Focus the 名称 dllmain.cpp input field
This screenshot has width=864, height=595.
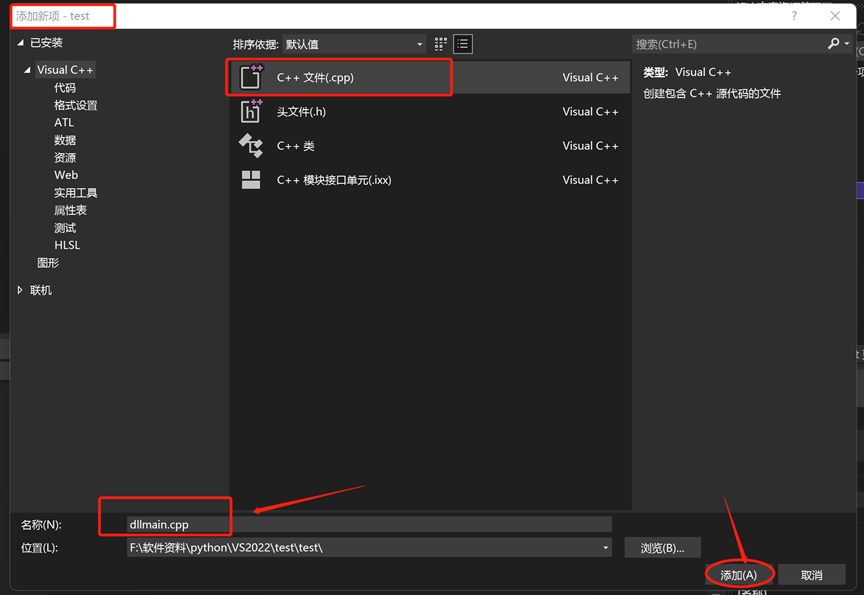(369, 524)
